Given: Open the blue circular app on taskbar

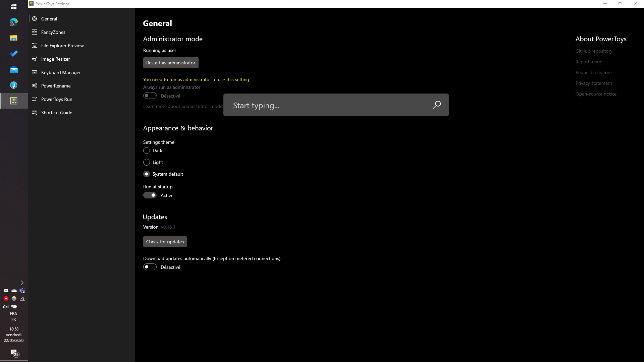Looking at the screenshot, I should (x=14, y=85).
